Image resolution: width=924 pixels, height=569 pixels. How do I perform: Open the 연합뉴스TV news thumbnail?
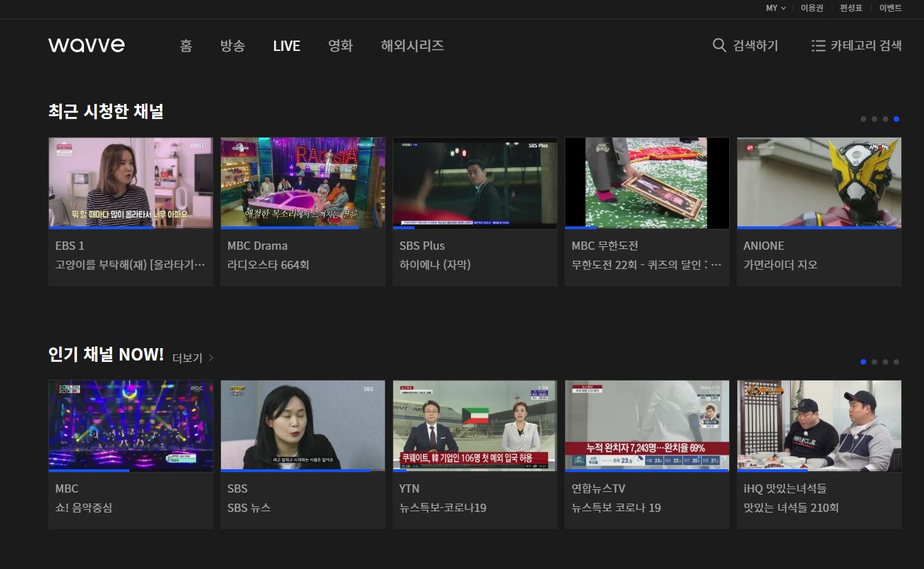[x=647, y=426]
